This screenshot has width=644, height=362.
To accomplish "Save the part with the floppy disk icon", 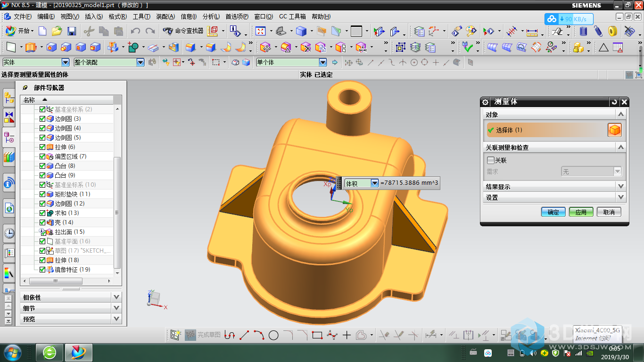I will [72, 31].
